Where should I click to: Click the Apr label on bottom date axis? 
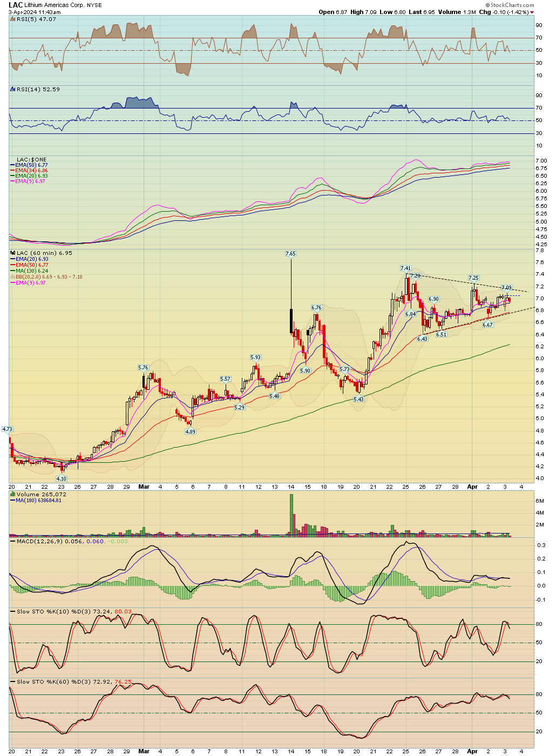click(472, 751)
